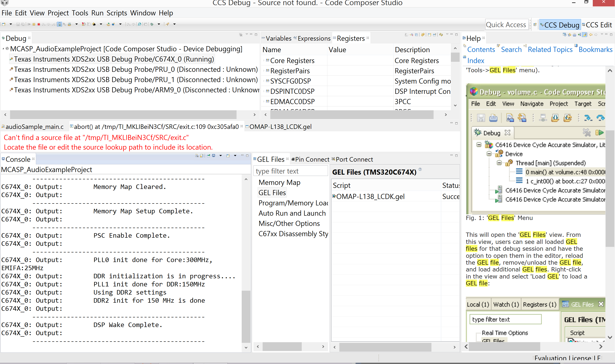
Task: Open Help Contents link
Action: pos(481,50)
